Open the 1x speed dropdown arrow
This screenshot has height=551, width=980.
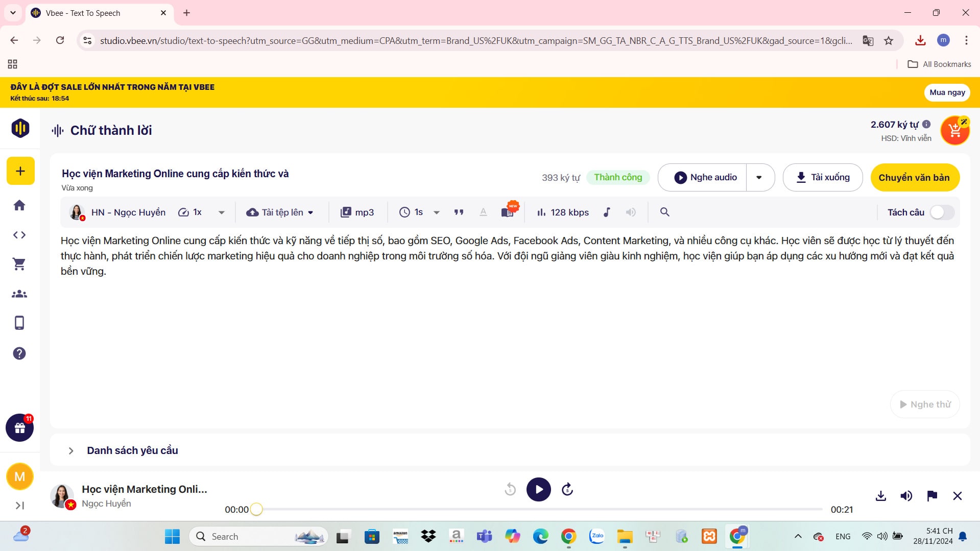point(221,212)
